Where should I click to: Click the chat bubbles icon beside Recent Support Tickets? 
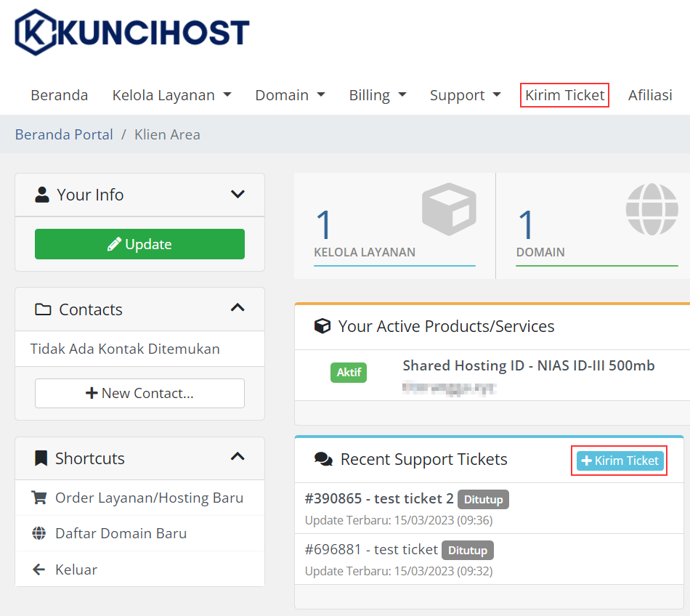click(x=323, y=459)
